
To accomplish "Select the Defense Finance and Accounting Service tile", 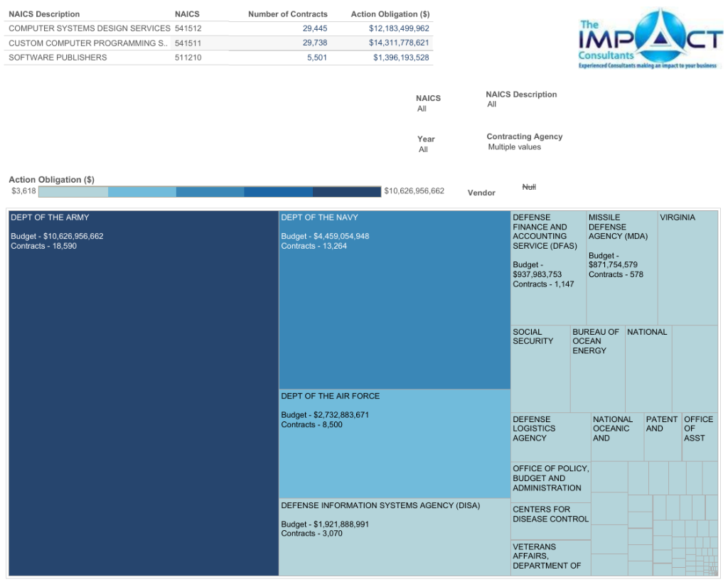I will pyautogui.click(x=548, y=268).
